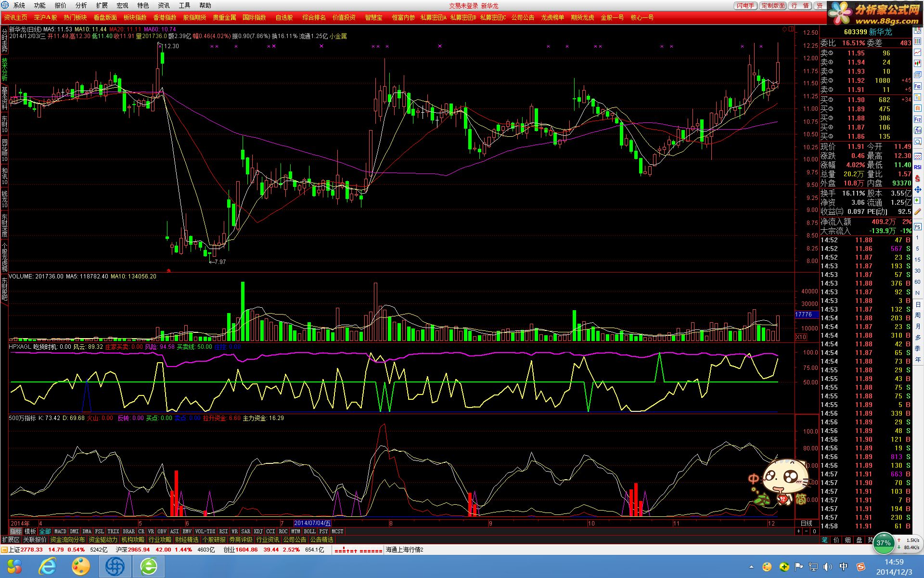Open the 系统 menu
Screen dimensions: 924x578
19,6
